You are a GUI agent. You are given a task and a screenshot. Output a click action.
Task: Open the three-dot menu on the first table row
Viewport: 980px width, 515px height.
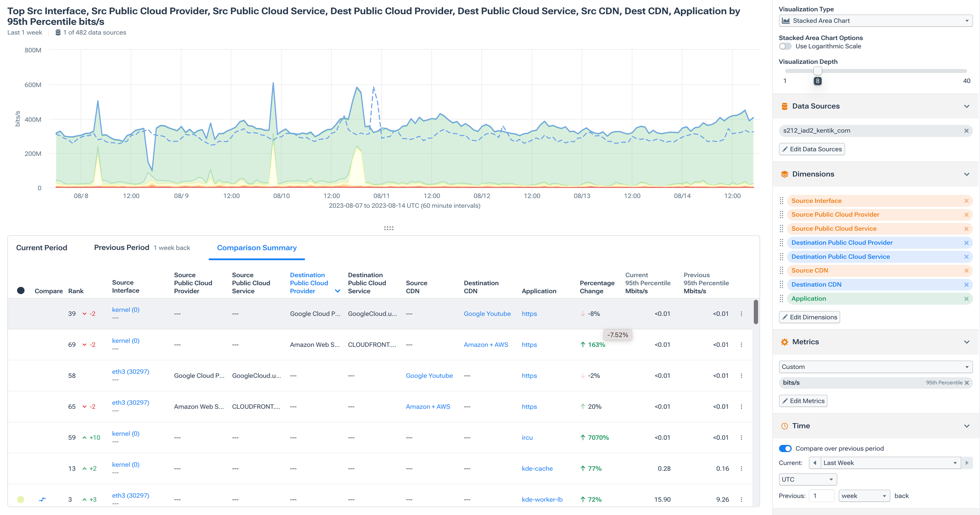point(741,313)
